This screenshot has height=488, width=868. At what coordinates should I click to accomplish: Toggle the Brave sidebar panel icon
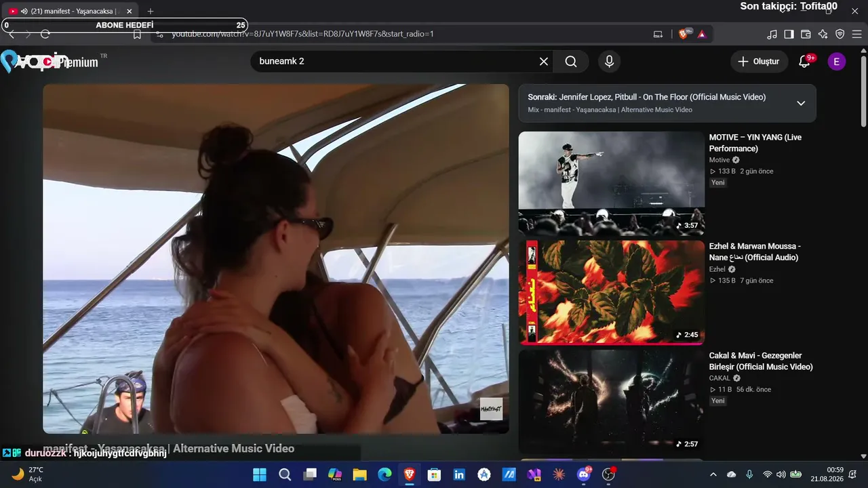pyautogui.click(x=789, y=34)
